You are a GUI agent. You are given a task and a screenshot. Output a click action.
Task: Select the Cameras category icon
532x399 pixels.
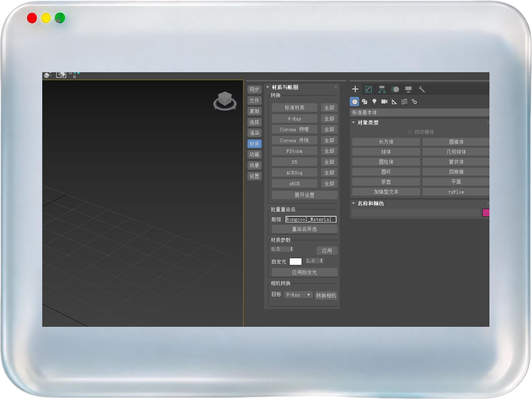(x=384, y=102)
